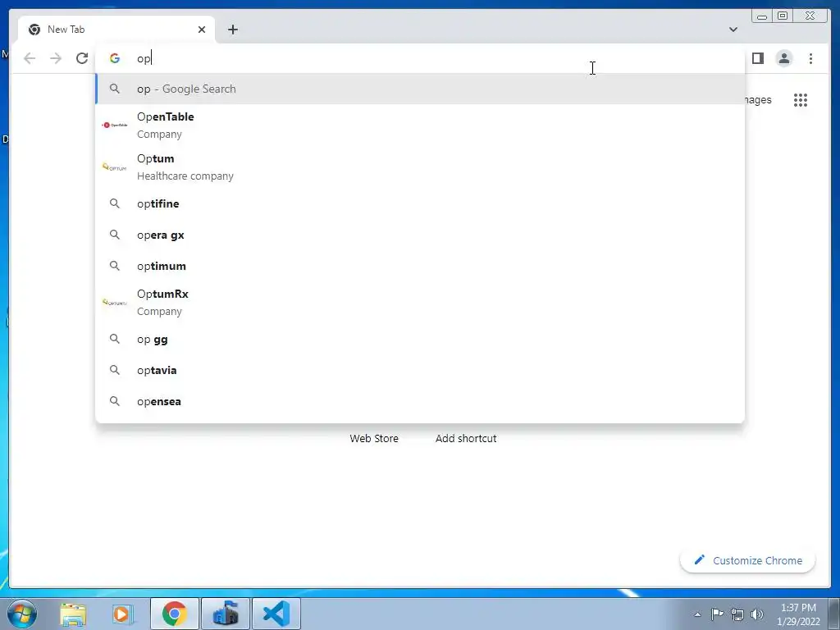Click the taskbar app next to Chrome
The width and height of the screenshot is (840, 630).
[225, 614]
